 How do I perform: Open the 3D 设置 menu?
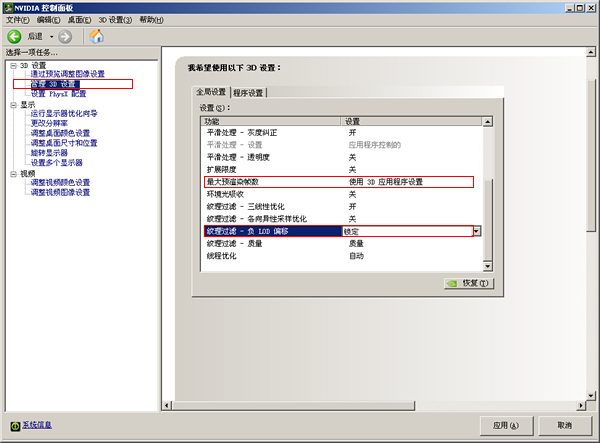(x=114, y=20)
